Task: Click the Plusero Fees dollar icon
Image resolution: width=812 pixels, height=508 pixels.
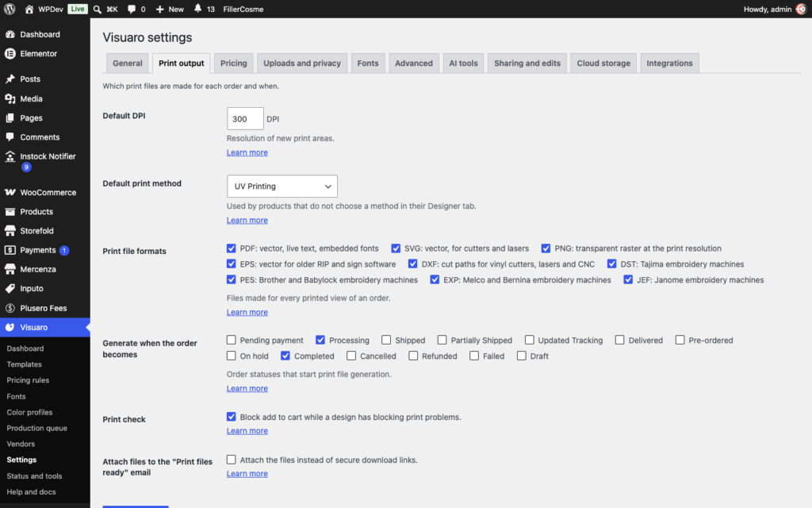Action: [10, 308]
